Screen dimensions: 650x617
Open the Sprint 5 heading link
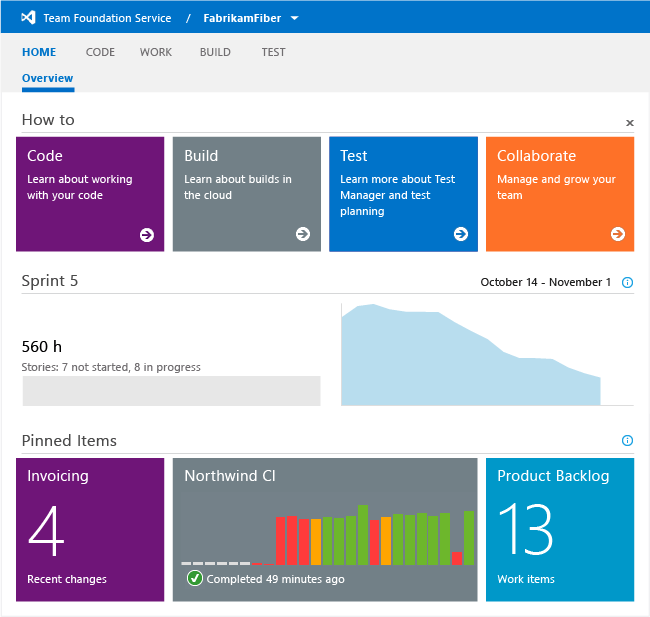pyautogui.click(x=50, y=281)
